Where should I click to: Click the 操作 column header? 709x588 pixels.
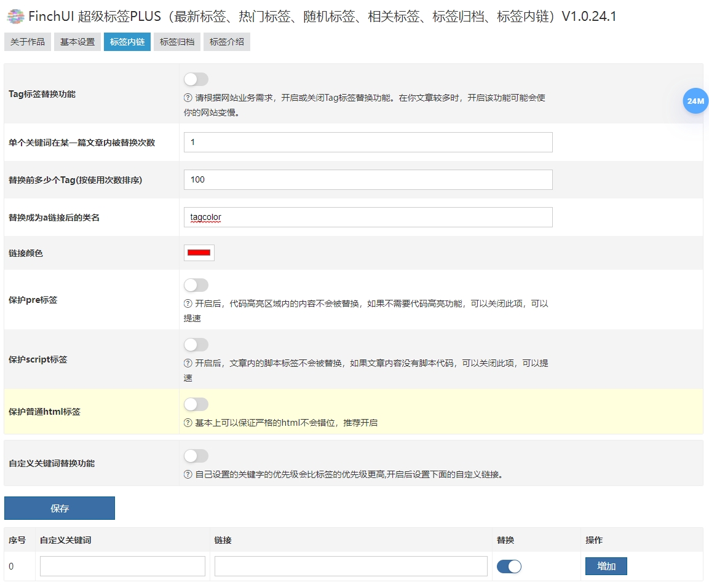point(594,540)
